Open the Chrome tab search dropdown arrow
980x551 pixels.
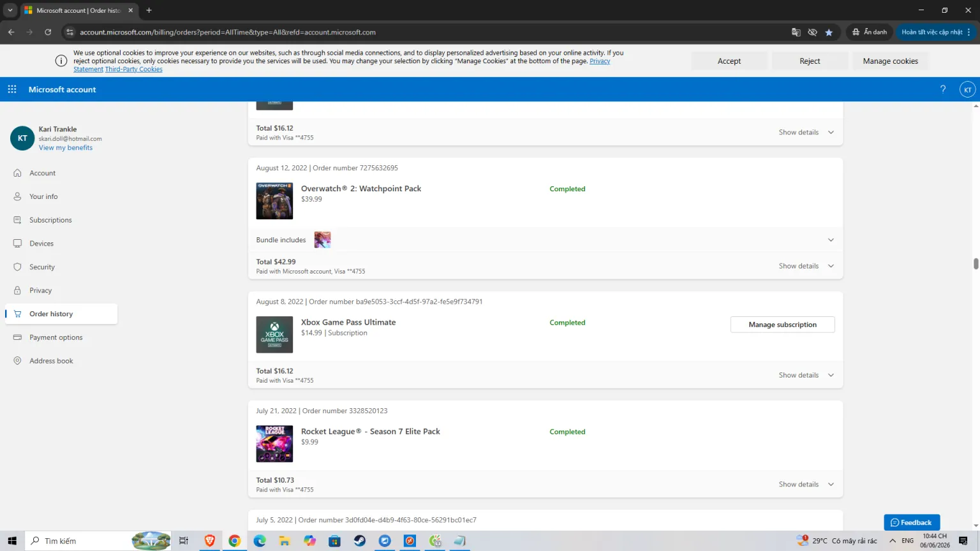pyautogui.click(x=10, y=10)
